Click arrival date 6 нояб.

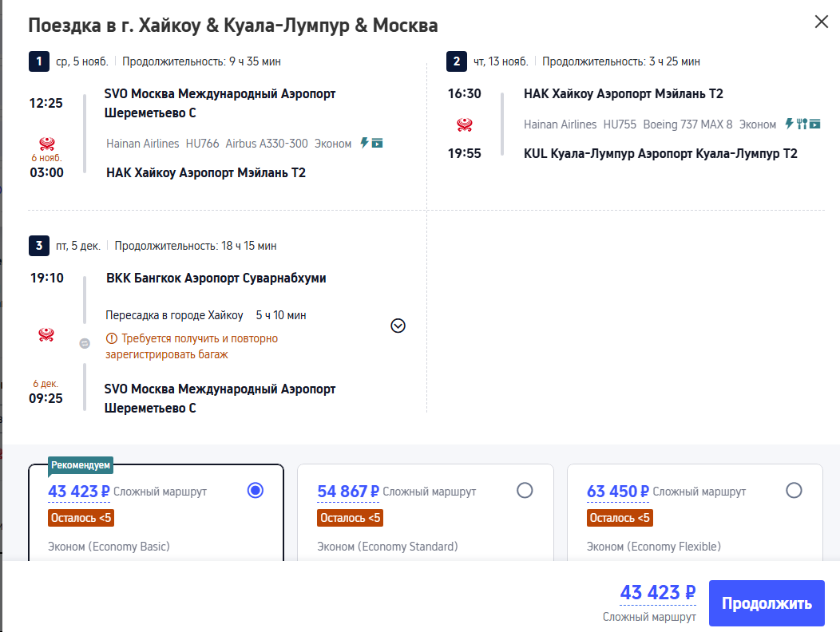click(x=46, y=158)
